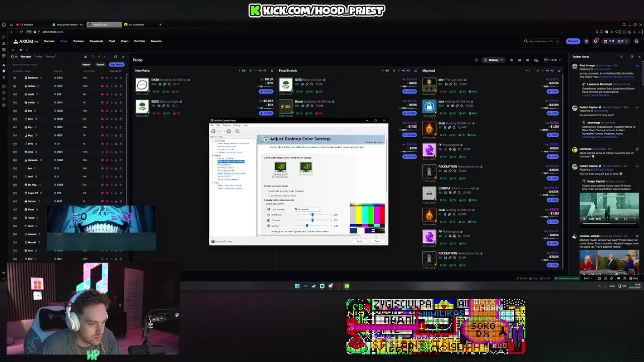The width and height of the screenshot is (644, 362).
Task: Click Add Wallet button
Action: point(117,64)
